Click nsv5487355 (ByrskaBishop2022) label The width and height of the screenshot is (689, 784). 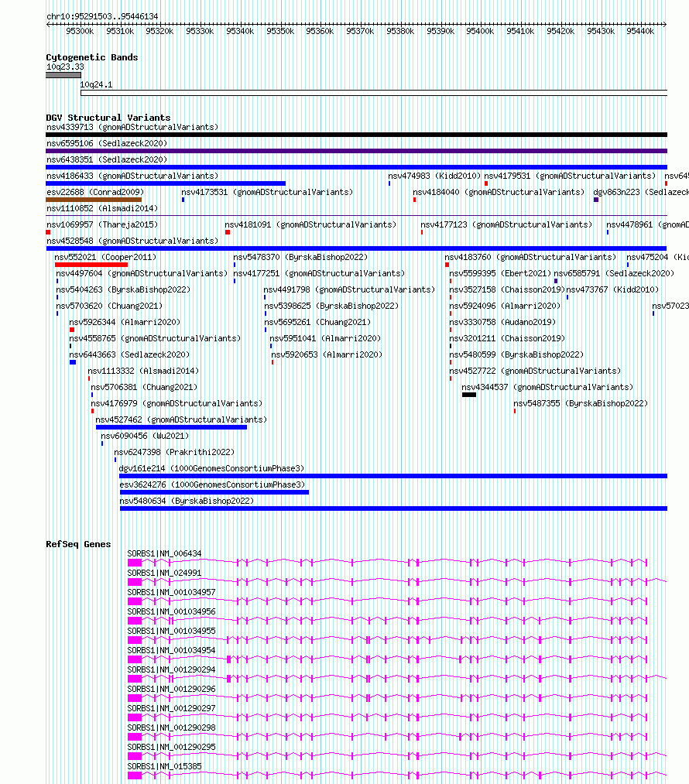pos(581,403)
